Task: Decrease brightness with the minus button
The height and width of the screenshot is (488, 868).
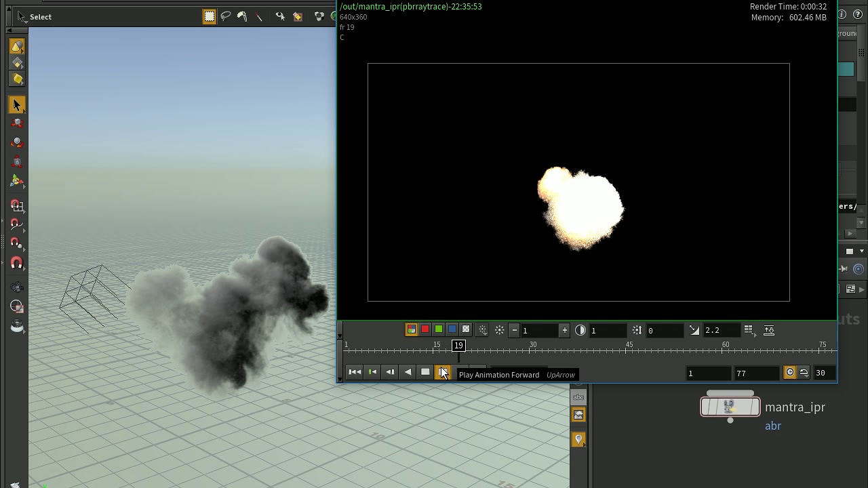Action: click(x=515, y=330)
